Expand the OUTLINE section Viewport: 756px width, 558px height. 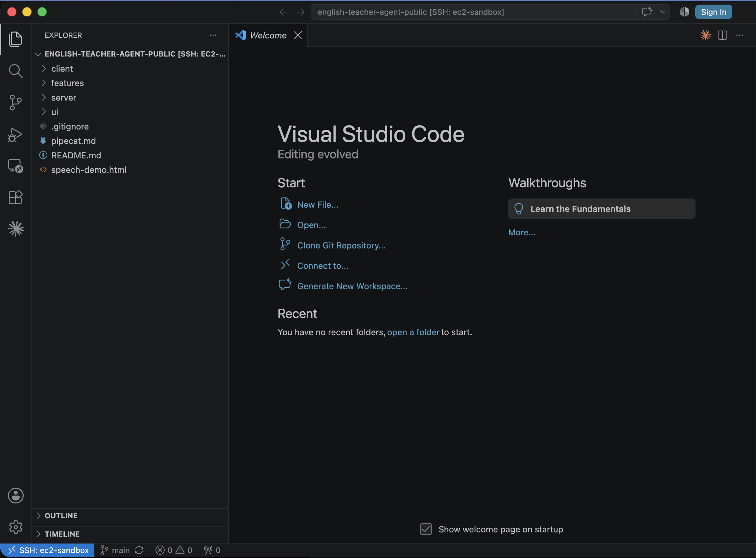point(130,516)
